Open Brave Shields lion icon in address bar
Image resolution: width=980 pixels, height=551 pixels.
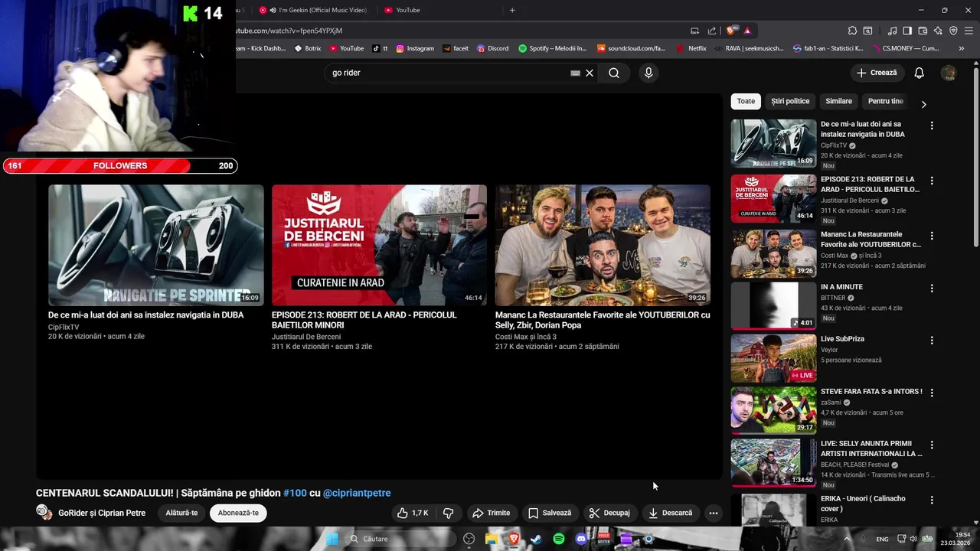click(733, 31)
